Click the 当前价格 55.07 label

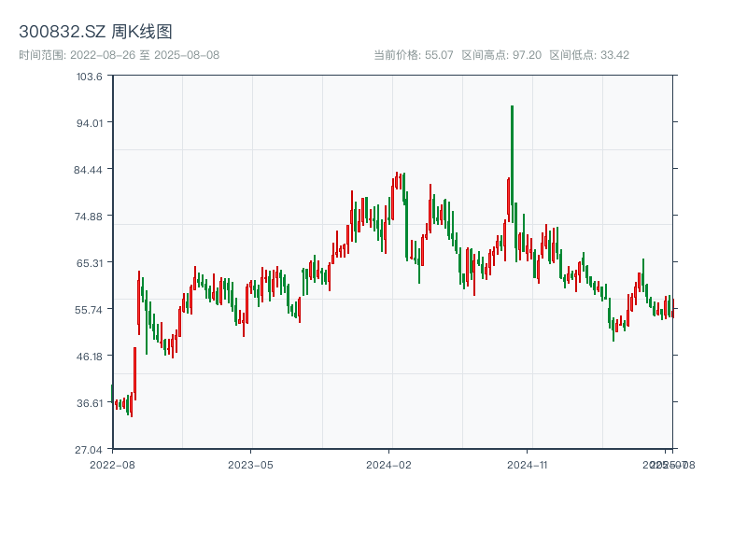click(413, 55)
